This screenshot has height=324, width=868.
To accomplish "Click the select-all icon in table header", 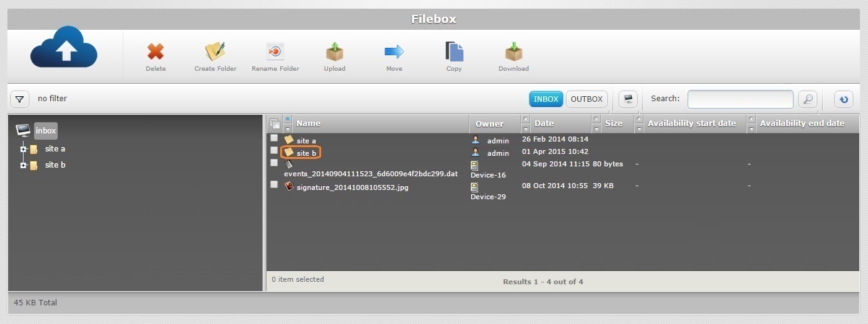I will click(x=275, y=124).
